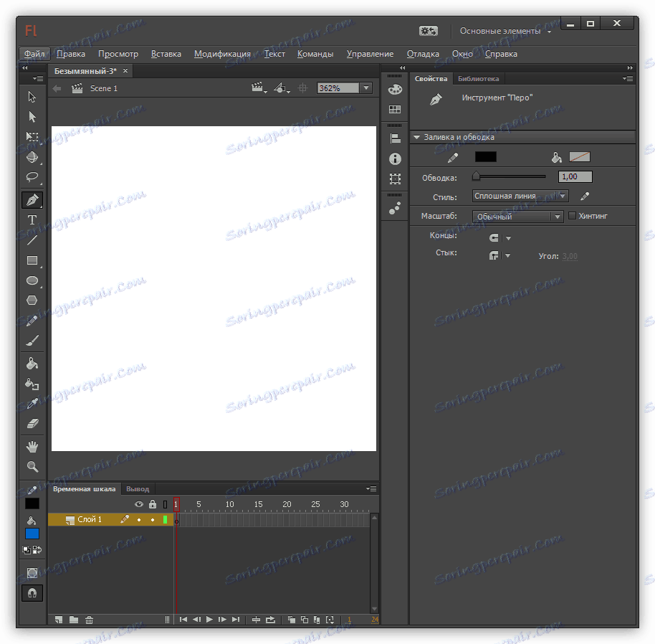Switch to the Библиотека tab
Screen dimensions: 655x644
(x=478, y=79)
